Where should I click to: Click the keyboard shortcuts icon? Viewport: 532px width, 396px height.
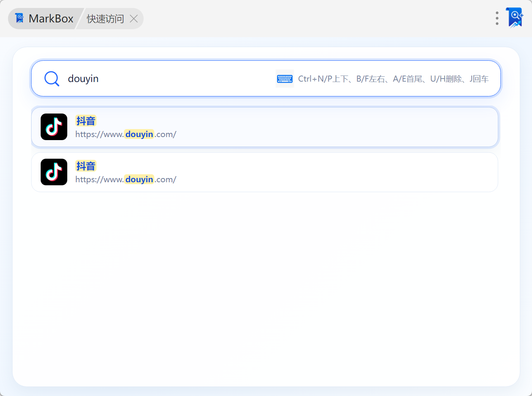(285, 79)
